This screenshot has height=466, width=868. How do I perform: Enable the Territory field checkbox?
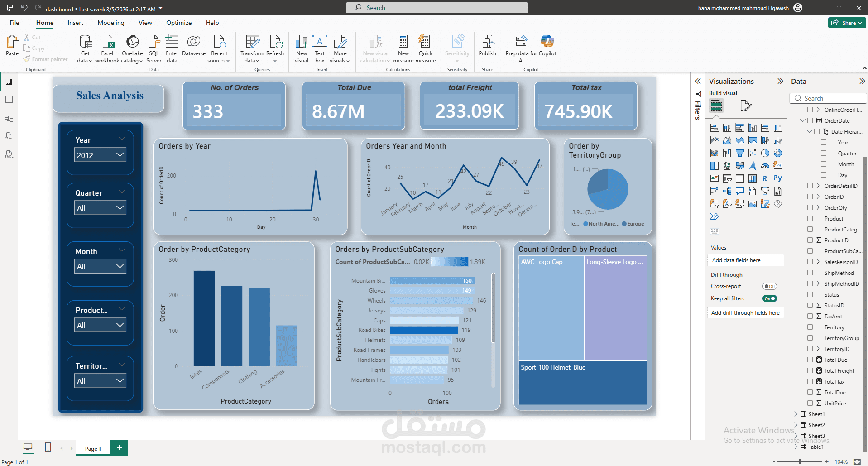tap(810, 327)
